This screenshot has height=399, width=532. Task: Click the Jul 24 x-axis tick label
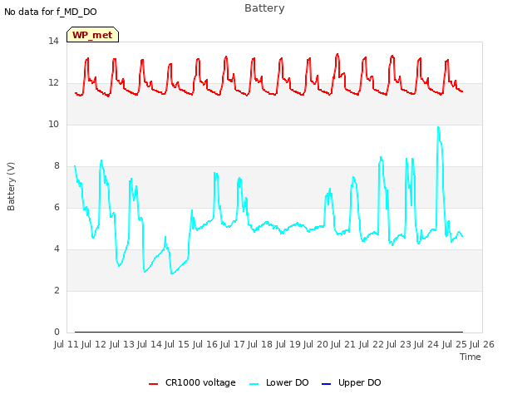click(x=426, y=344)
